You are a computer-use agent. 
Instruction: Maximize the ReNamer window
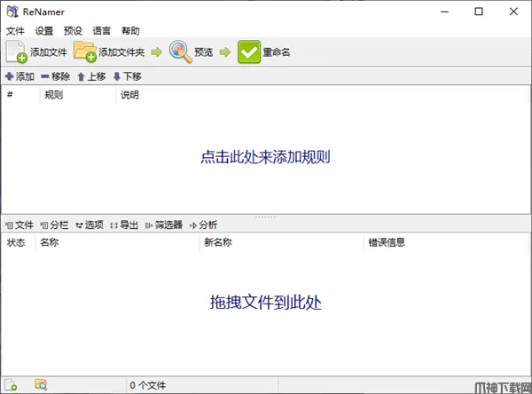479,12
